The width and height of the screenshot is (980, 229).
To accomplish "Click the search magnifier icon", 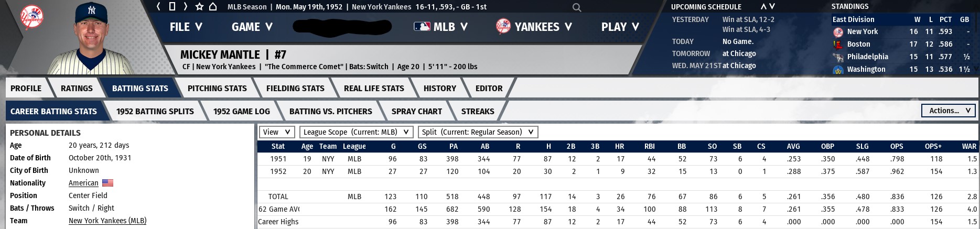I will [x=577, y=7].
